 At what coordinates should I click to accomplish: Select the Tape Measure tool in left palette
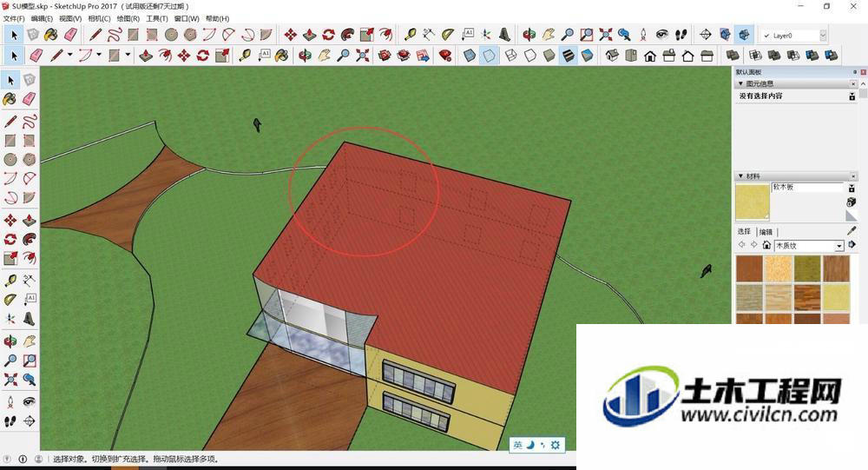tap(10, 281)
